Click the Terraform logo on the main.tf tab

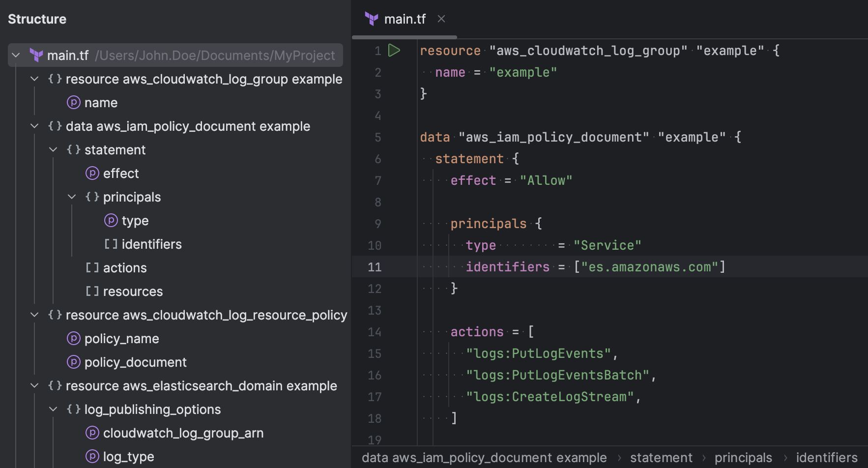pyautogui.click(x=372, y=19)
